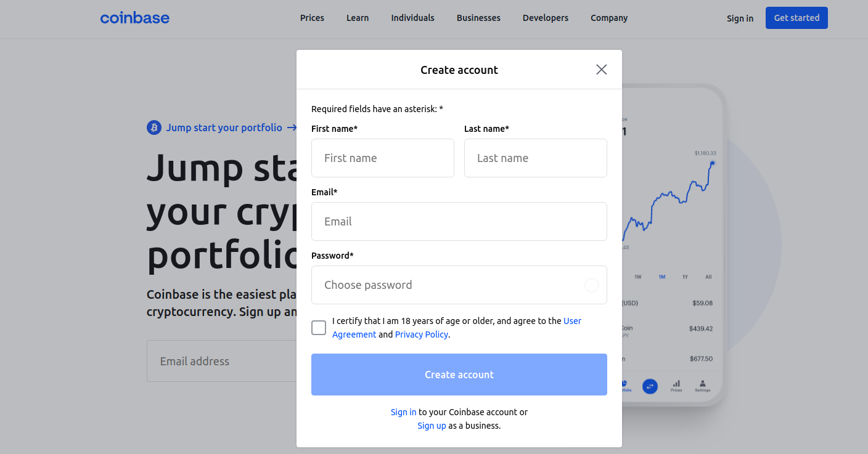Click the Coinbase logo
Image resolution: width=868 pixels, height=454 pixels.
[135, 18]
